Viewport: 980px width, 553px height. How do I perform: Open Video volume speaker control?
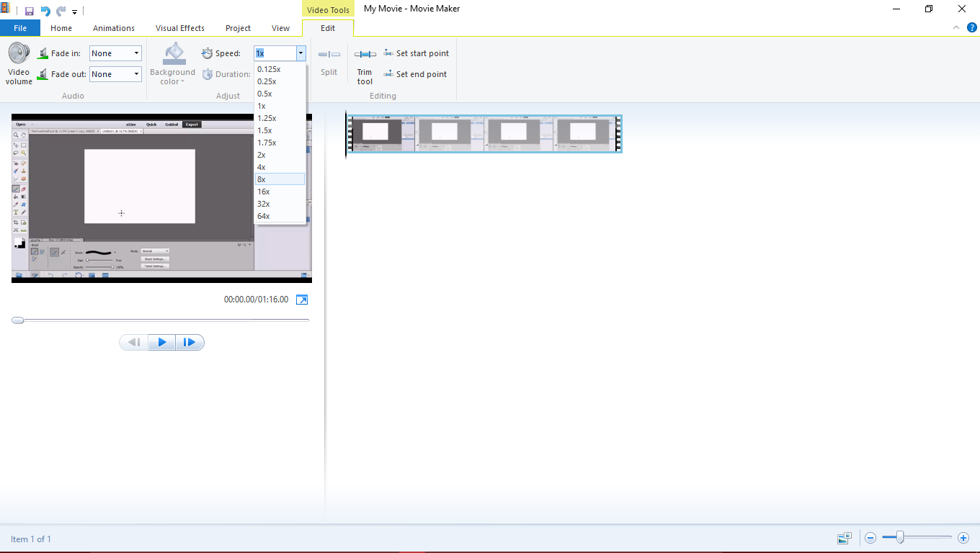19,63
